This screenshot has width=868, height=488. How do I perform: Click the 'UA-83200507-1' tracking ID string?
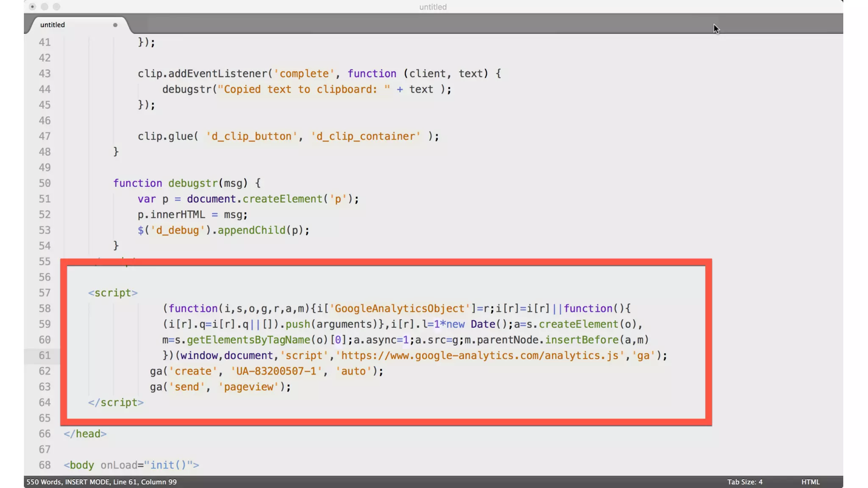coord(276,371)
